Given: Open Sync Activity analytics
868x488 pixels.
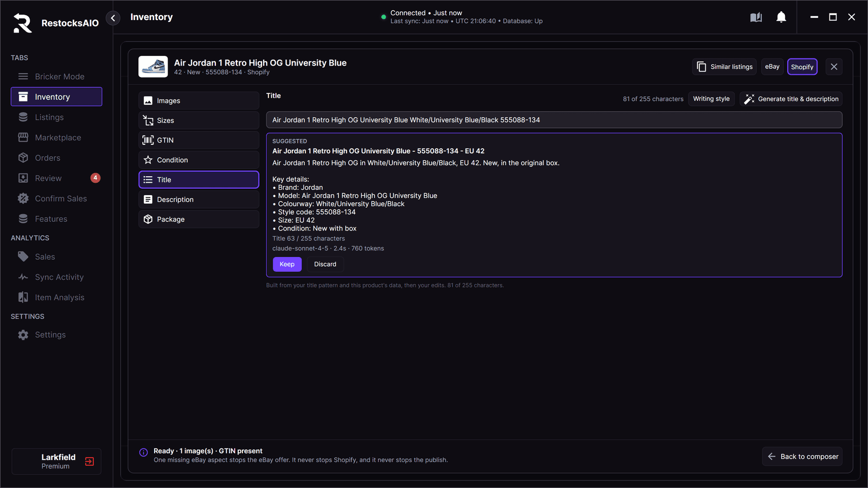Looking at the screenshot, I should pos(56,277).
